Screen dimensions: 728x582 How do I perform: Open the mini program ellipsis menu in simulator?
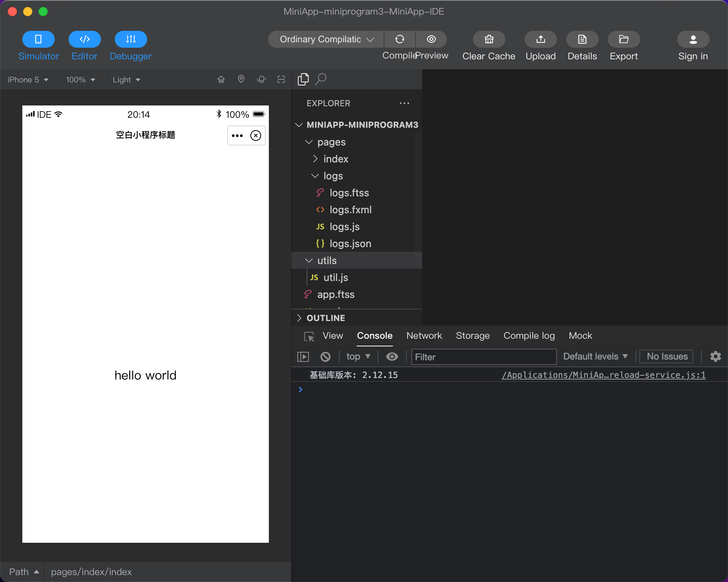(x=237, y=135)
